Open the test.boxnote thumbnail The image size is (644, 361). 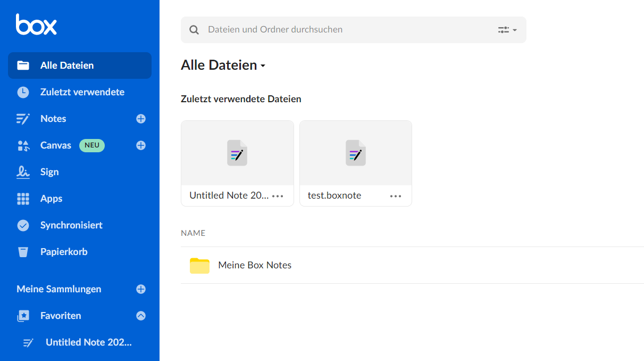[355, 153]
